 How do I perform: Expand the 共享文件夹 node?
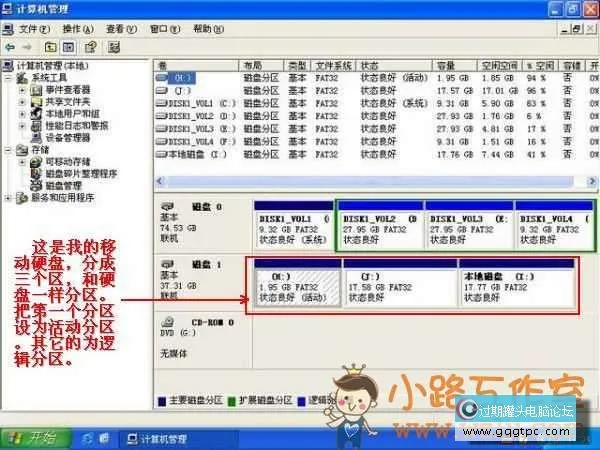coord(23,102)
